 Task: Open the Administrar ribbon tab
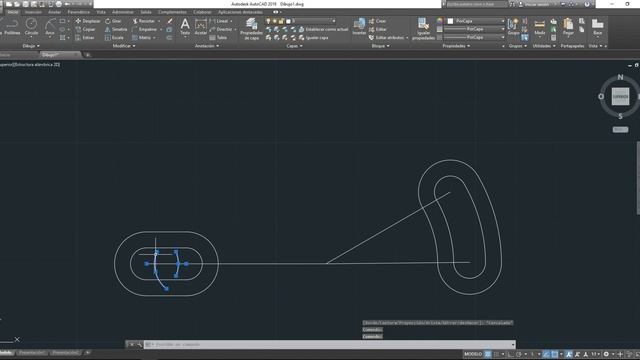point(122,12)
